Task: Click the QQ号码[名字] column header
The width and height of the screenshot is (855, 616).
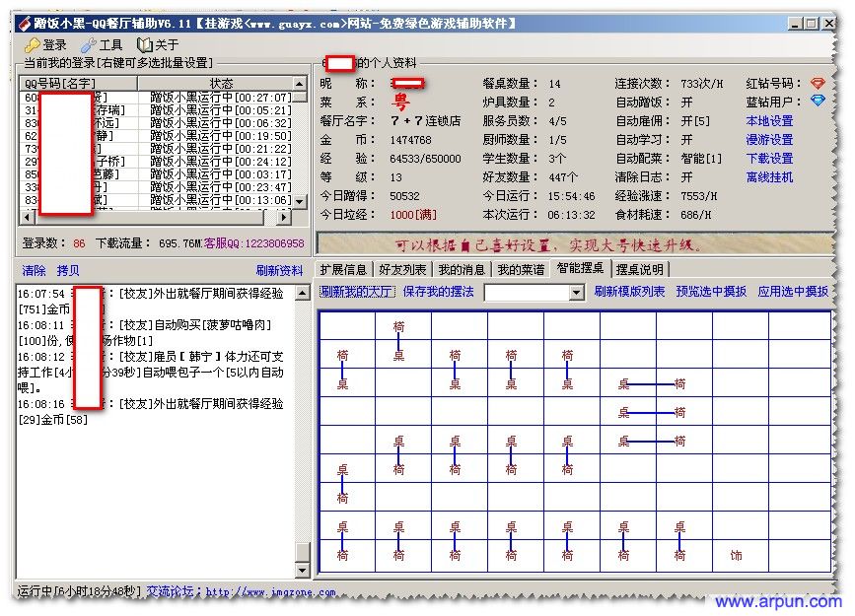Action: tap(79, 84)
